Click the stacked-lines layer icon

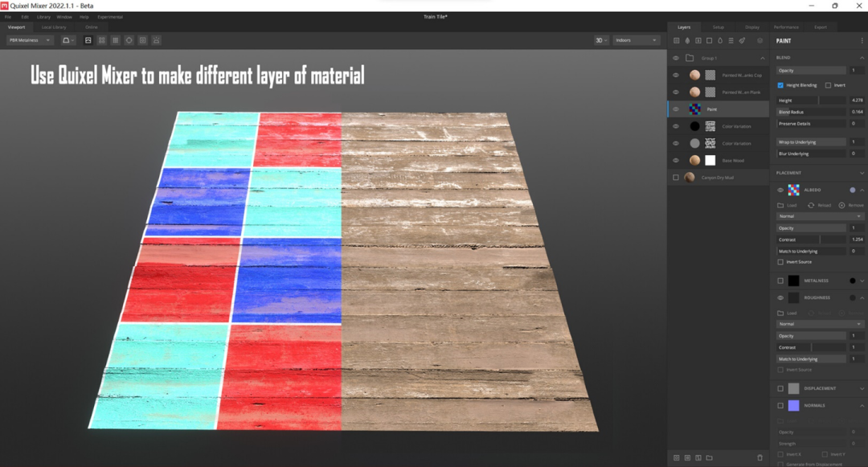731,40
